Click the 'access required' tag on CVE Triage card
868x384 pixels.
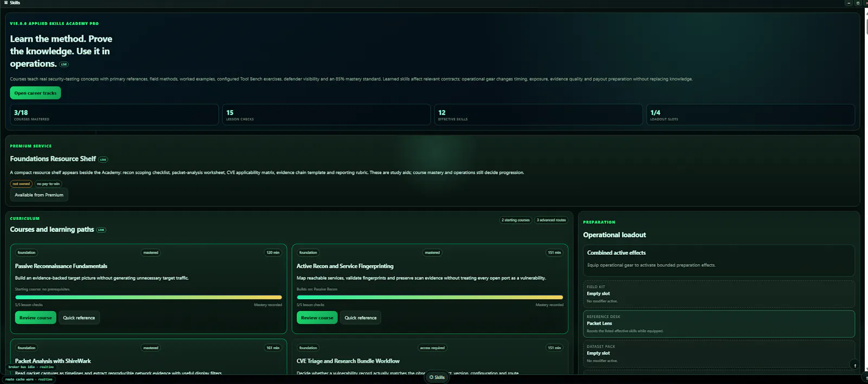pyautogui.click(x=432, y=348)
